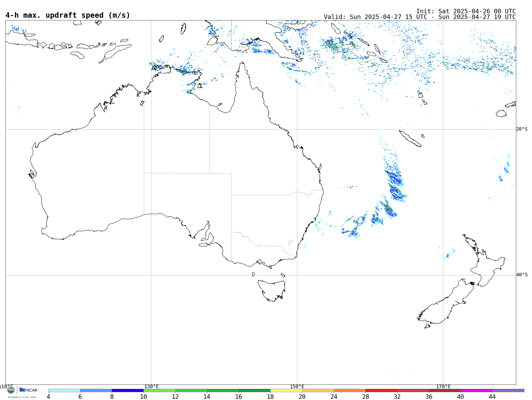Image resolution: width=532 pixels, height=400 pixels.
Task: Click the colorbar tick label '16'
Action: (239, 397)
